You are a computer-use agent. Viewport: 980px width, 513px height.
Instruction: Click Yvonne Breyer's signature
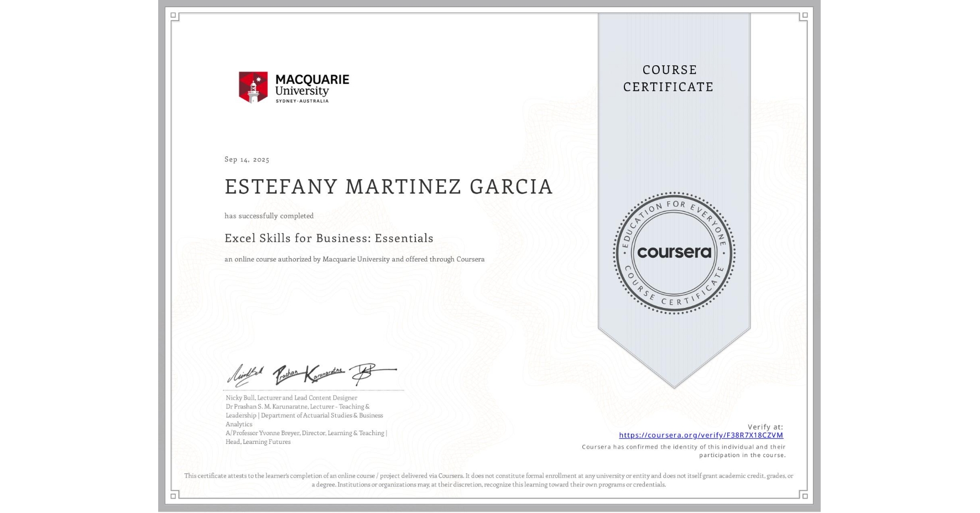[372, 374]
